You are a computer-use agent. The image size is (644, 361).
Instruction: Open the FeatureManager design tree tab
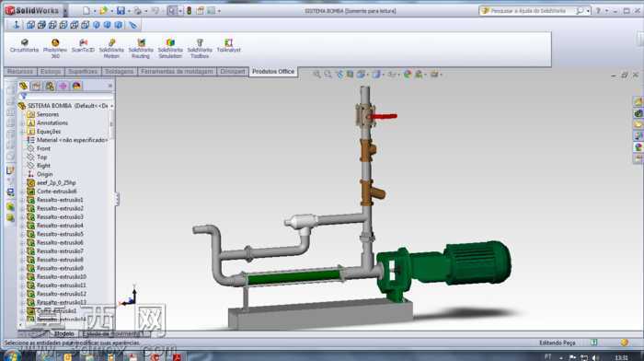pyautogui.click(x=23, y=86)
